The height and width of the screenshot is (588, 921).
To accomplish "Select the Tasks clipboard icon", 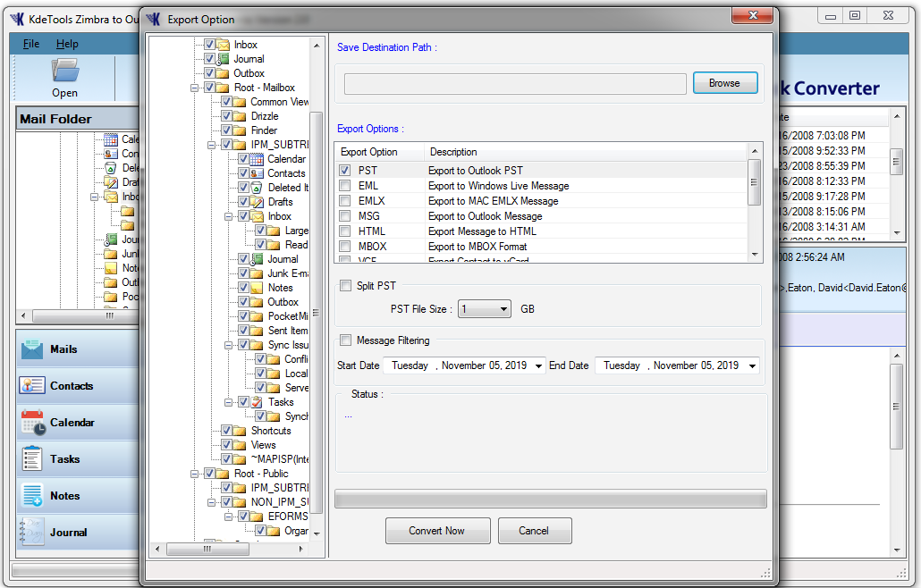I will click(x=32, y=459).
